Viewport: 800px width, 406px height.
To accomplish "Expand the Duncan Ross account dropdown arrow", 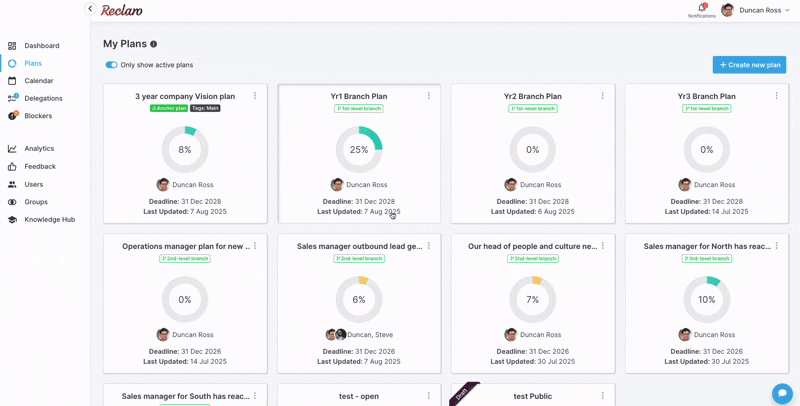I will tap(788, 10).
